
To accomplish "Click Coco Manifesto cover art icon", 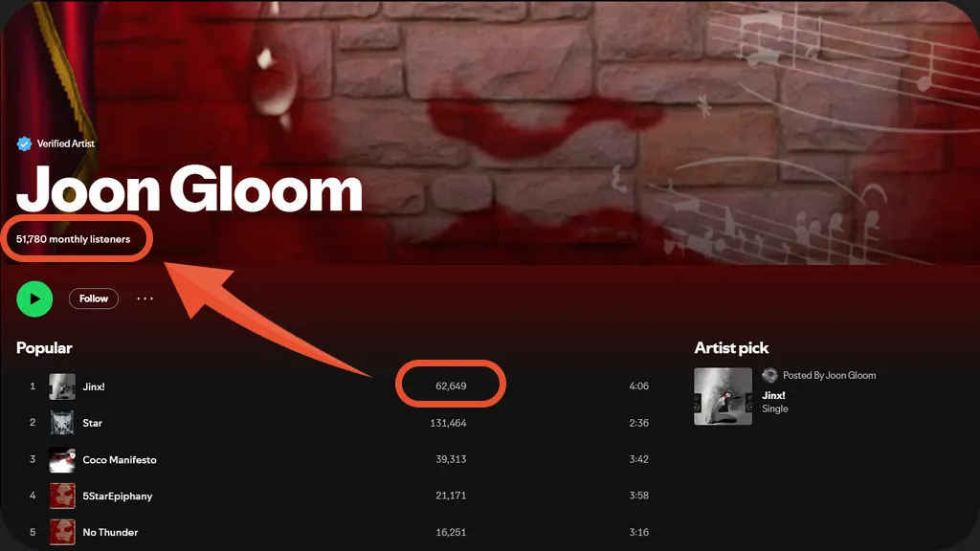I will (62, 460).
